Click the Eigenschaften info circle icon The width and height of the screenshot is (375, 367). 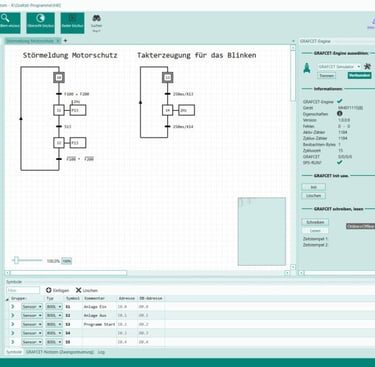tap(340, 114)
